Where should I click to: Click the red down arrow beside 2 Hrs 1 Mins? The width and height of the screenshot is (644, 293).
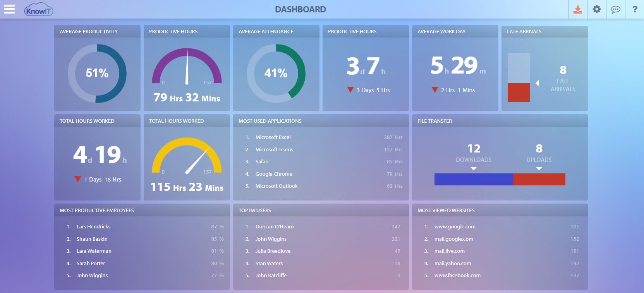click(435, 90)
